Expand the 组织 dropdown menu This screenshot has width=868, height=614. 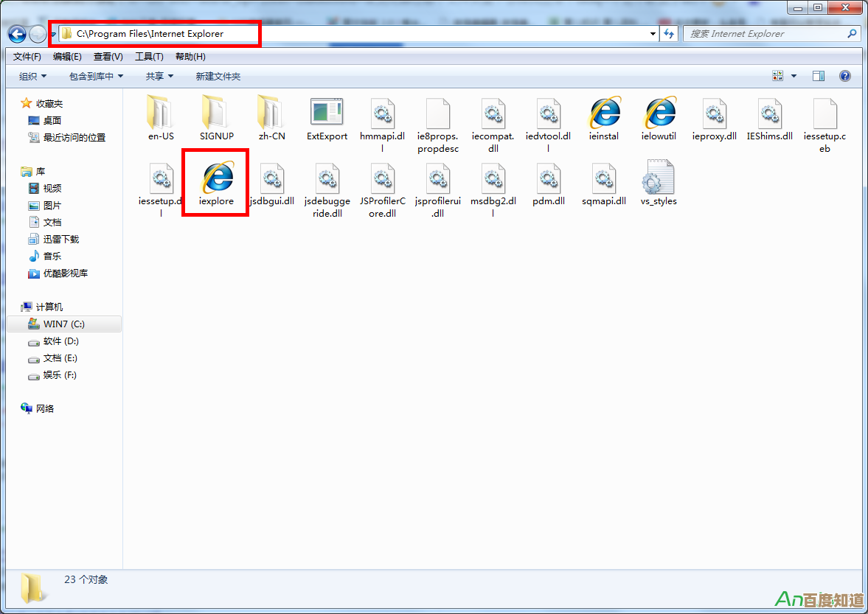tap(32, 76)
